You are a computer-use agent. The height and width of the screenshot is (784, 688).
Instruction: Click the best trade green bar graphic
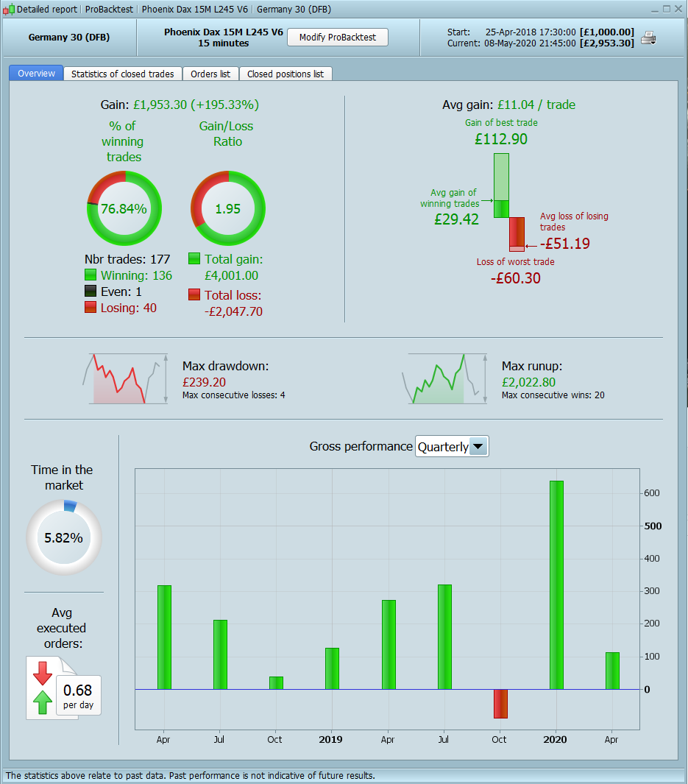coord(502,186)
